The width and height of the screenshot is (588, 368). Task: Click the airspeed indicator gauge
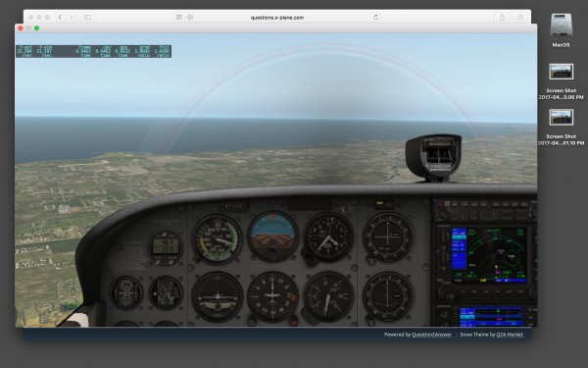tap(218, 238)
